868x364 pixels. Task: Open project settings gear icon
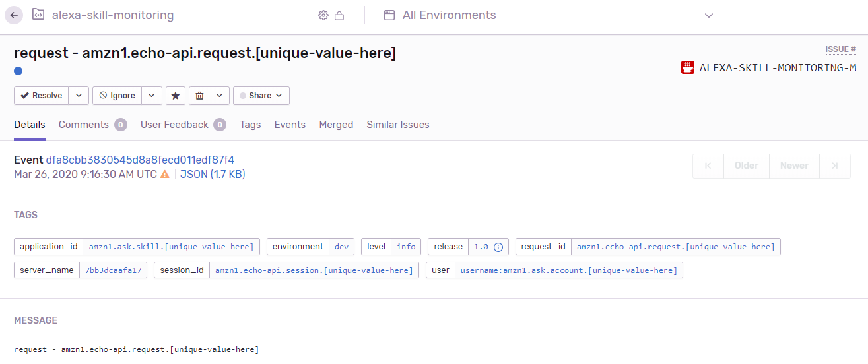pos(323,15)
